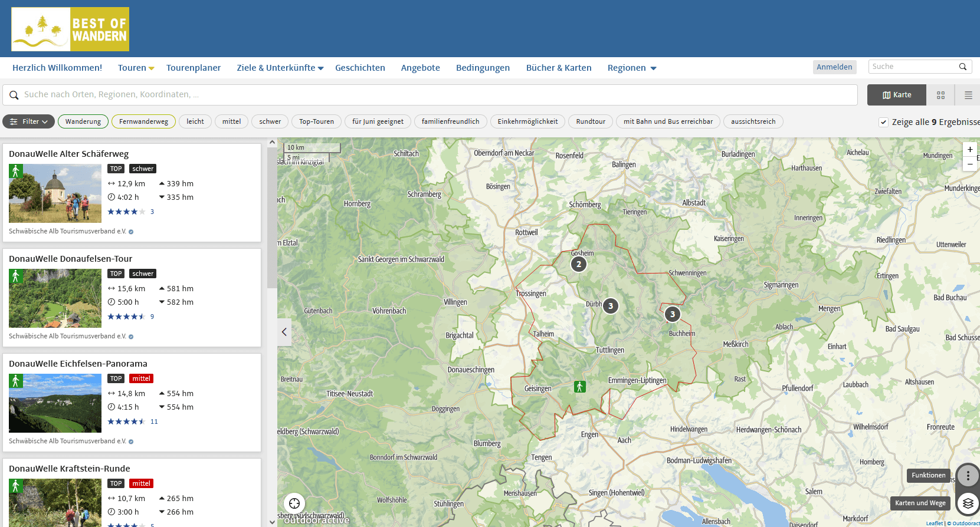Click the results list scroll-down arrow
Screen dimensions: 980x527
coord(272,522)
